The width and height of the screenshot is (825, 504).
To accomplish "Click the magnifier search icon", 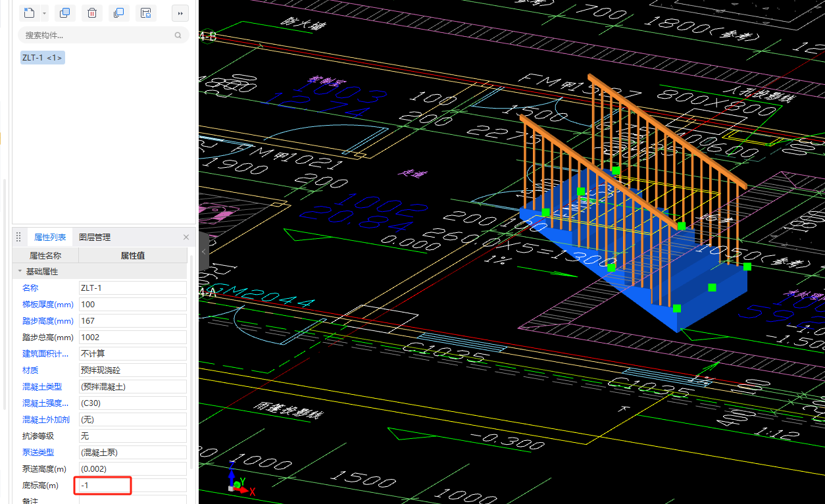I will [178, 35].
